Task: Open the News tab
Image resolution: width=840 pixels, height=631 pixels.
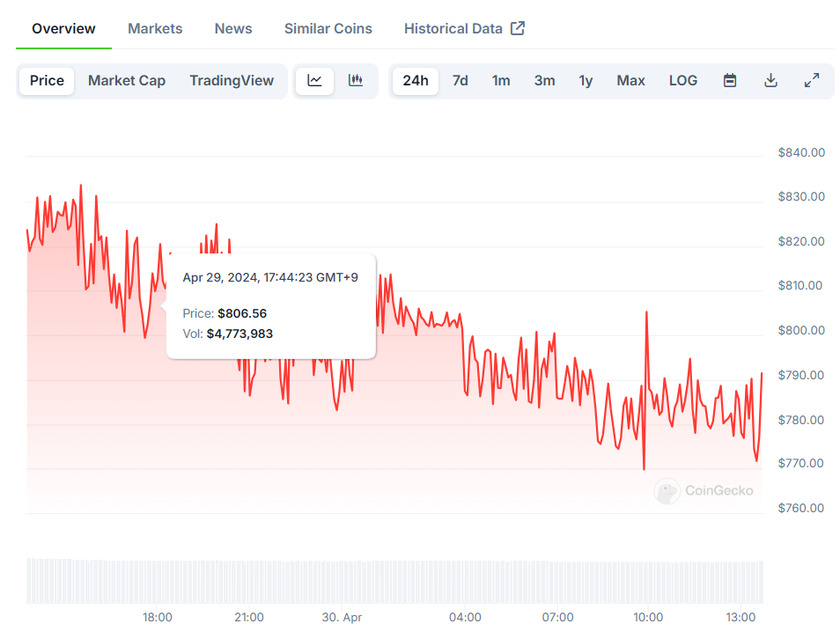Action: click(233, 28)
